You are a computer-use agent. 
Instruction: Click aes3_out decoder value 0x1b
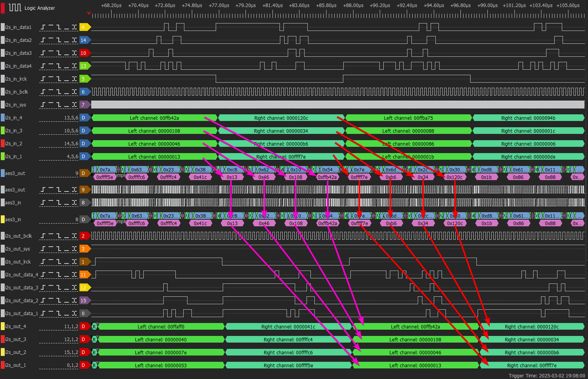487,177
